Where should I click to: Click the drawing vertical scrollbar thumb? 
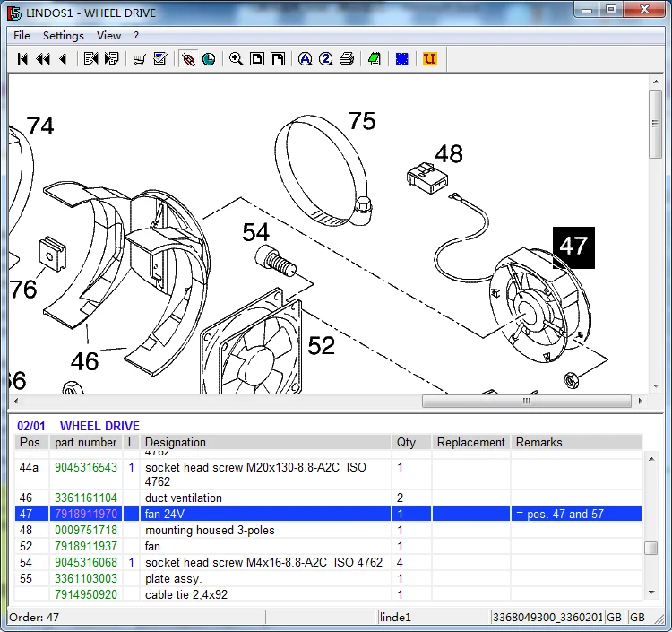point(656,124)
